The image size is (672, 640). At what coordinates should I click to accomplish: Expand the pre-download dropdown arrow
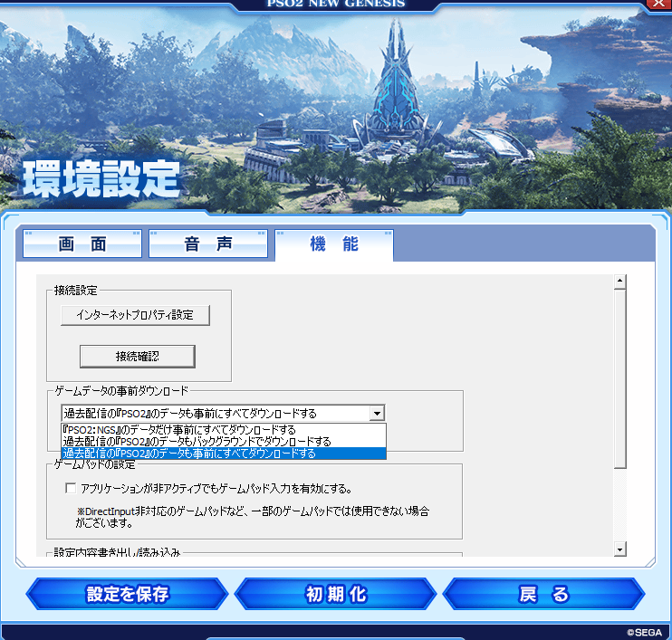click(377, 414)
